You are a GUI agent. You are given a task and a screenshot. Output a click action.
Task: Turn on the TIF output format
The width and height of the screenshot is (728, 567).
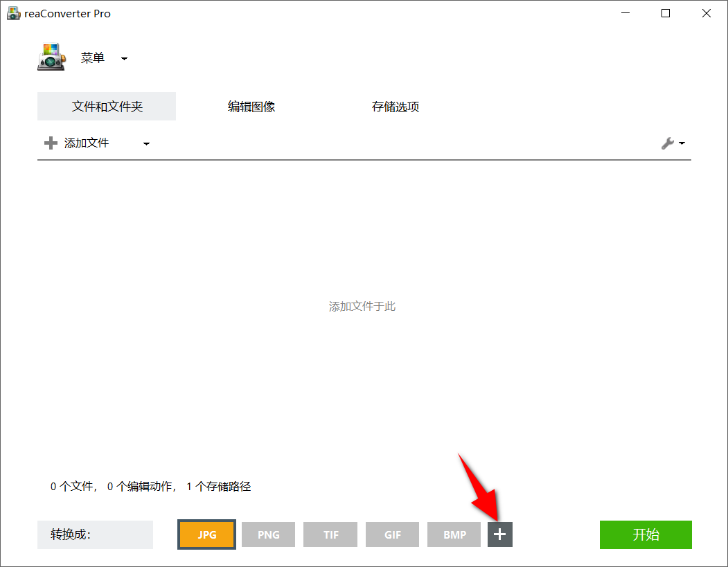tap(330, 534)
